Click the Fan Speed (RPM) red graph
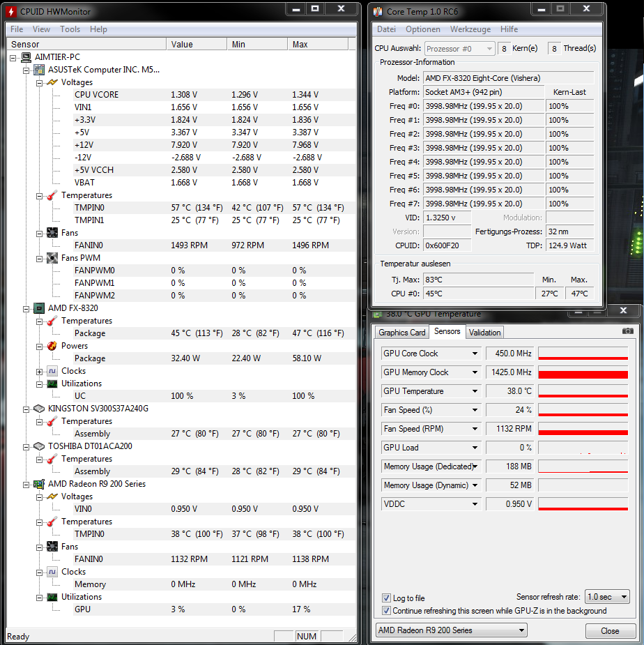 click(583, 429)
